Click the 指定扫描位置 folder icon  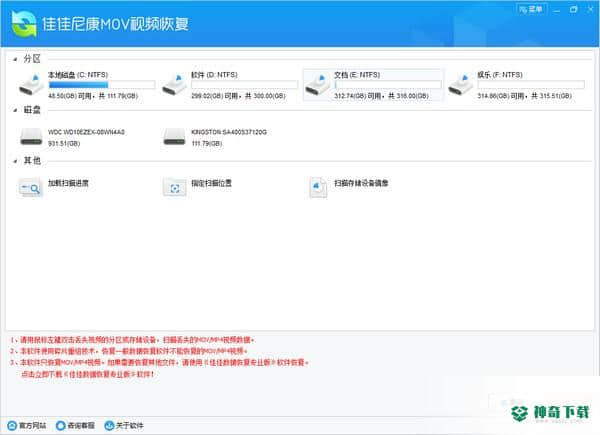pos(174,187)
